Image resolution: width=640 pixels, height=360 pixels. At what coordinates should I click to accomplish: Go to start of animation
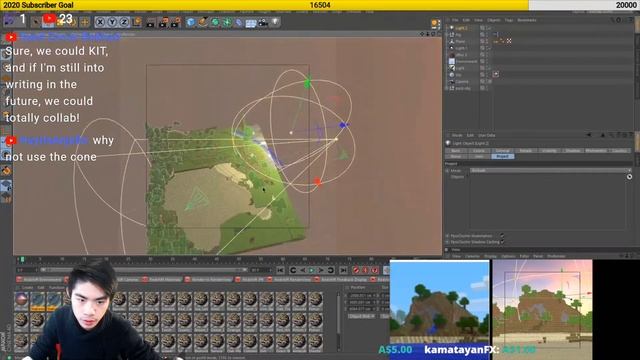[x=280, y=270]
